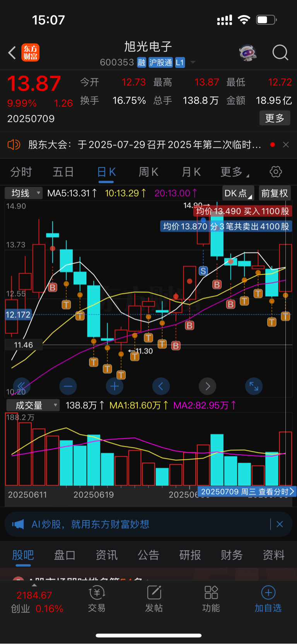Screen dimensions: 297x644
Task: Open 交易 trade icon
Action: [97, 598]
